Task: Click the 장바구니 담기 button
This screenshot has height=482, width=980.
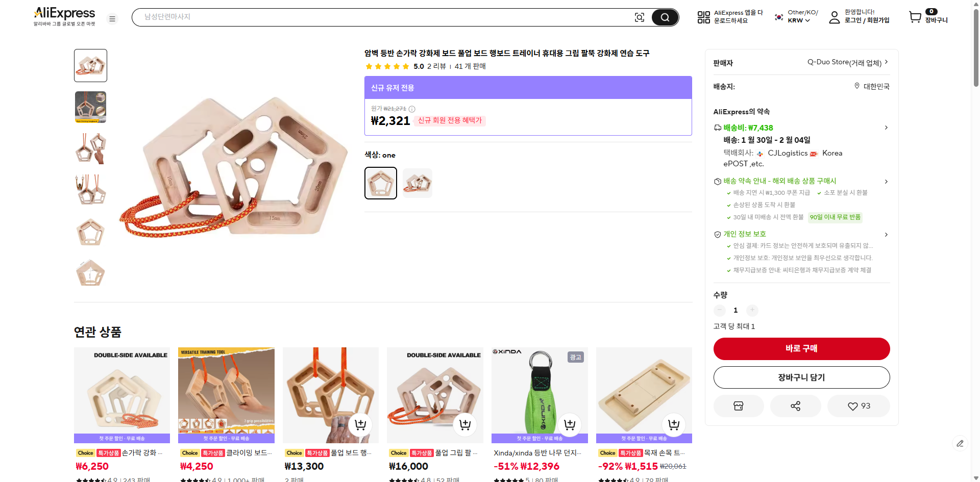Action: (801, 377)
